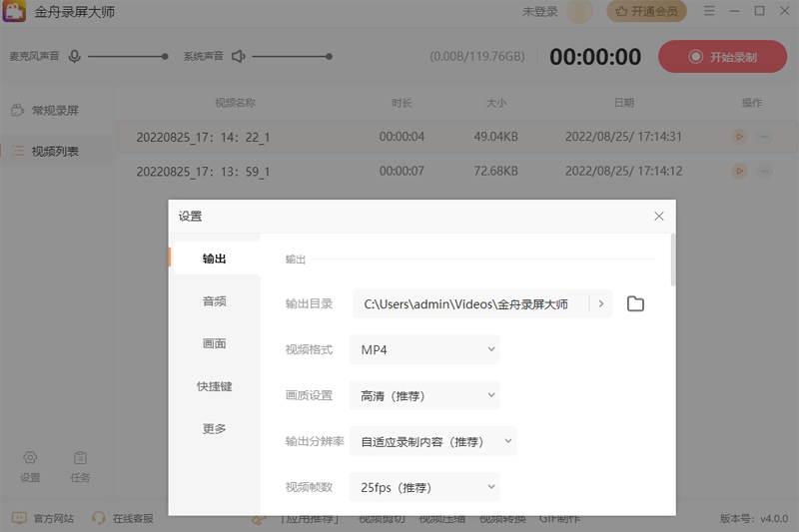Expand the video format MP4 dropdown
The height and width of the screenshot is (532, 799).
[x=423, y=349]
